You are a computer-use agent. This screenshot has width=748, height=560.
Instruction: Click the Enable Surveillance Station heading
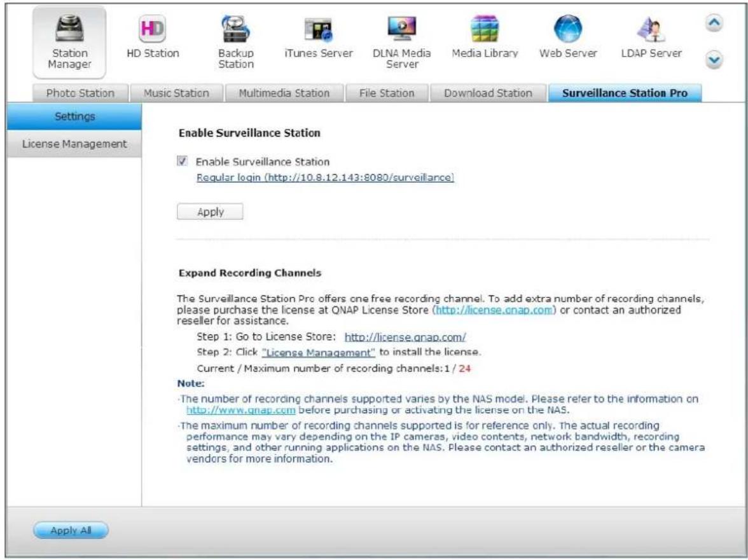(x=249, y=133)
